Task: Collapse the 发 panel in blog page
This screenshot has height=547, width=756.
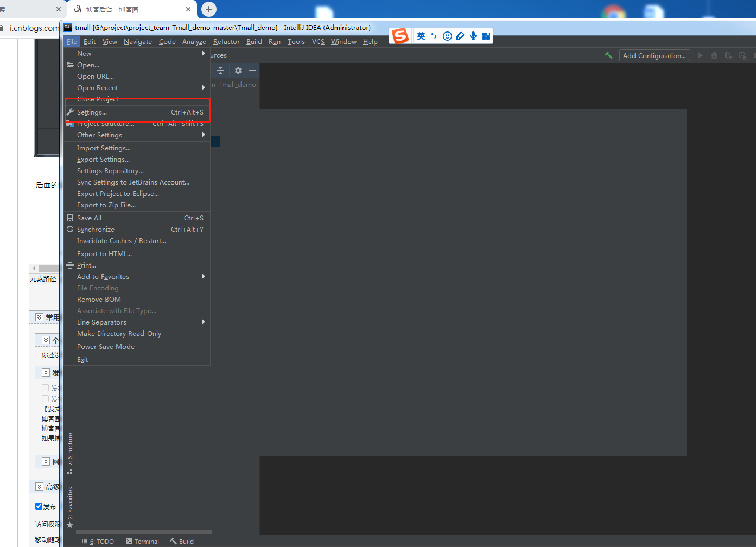Action: [46, 372]
